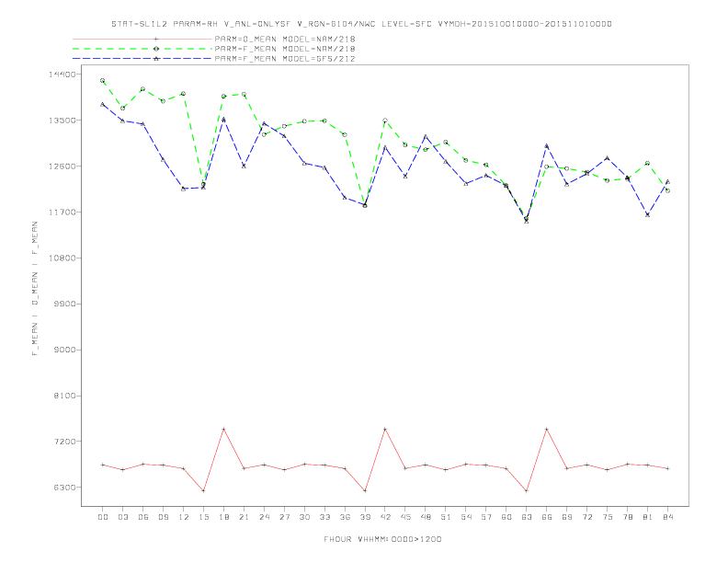The width and height of the screenshot is (728, 563).
Task: Click the red plus marker in legend
Action: [156, 39]
